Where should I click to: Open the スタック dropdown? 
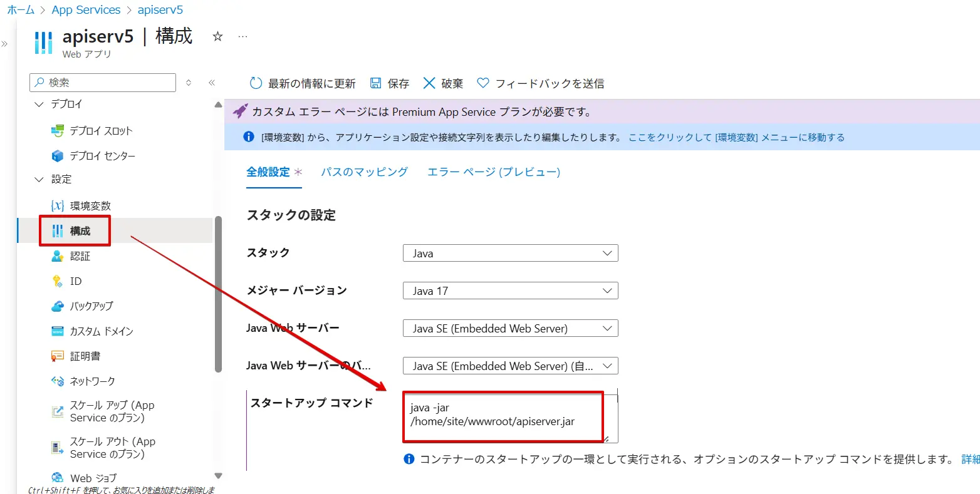point(509,253)
